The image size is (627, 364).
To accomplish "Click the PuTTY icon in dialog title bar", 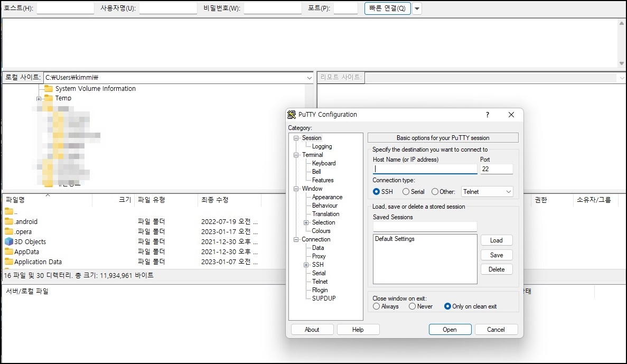I will coord(292,115).
